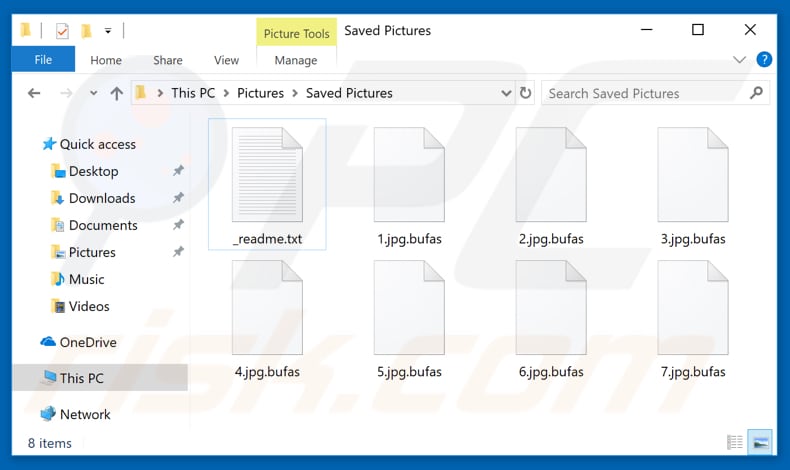Expand the address bar history dropdown

click(x=506, y=93)
